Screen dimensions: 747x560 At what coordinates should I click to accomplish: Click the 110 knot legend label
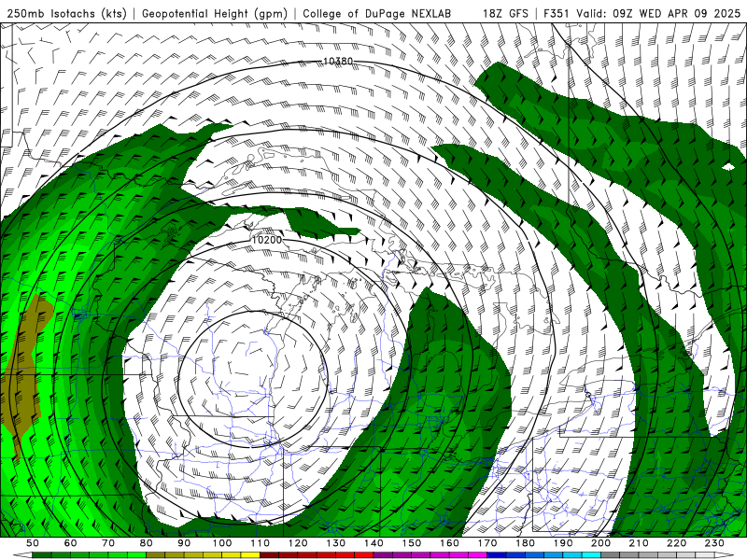[261, 543]
